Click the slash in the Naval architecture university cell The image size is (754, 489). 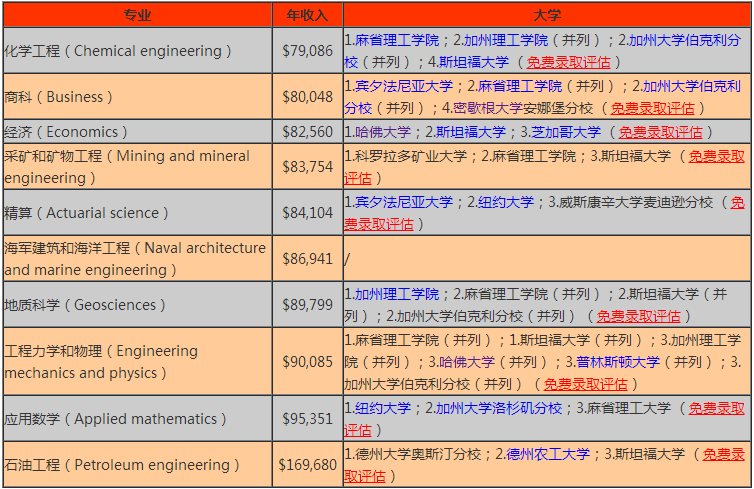click(x=347, y=259)
